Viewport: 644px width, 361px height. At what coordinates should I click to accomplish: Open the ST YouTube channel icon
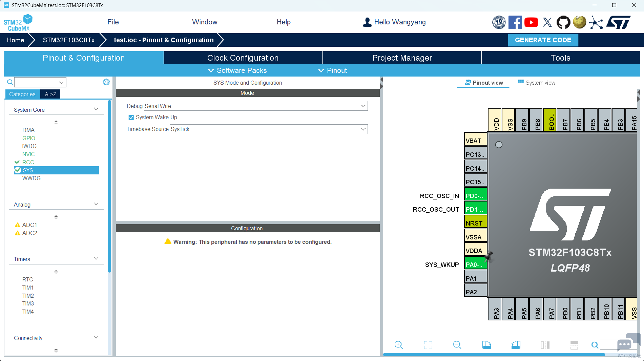531,22
